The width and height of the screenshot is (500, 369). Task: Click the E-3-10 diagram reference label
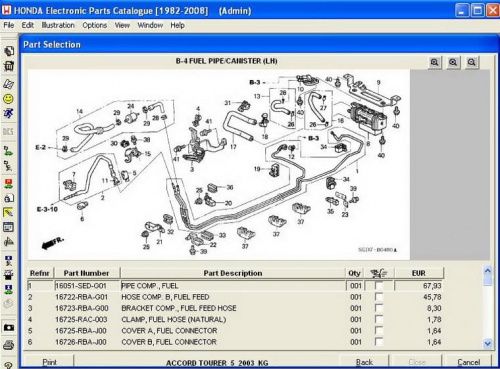coord(47,209)
